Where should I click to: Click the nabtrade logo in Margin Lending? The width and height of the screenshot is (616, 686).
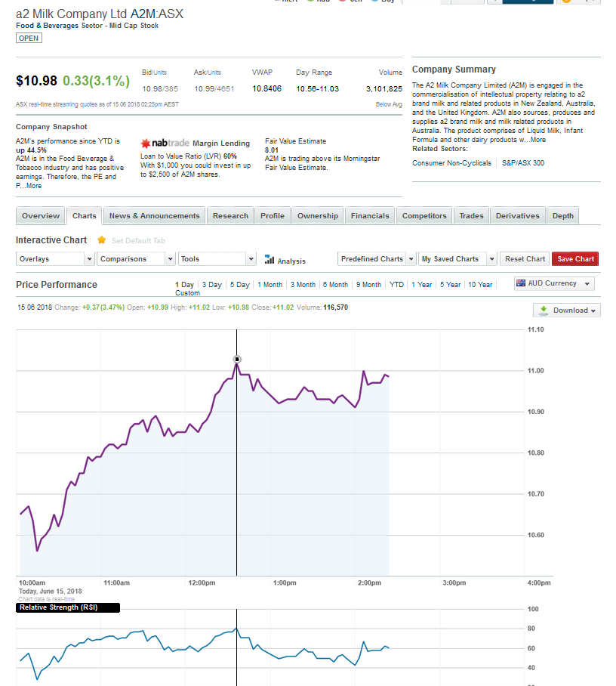tap(165, 143)
